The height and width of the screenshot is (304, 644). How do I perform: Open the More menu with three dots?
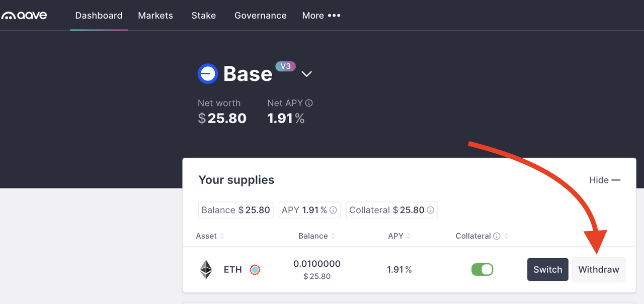click(x=321, y=16)
